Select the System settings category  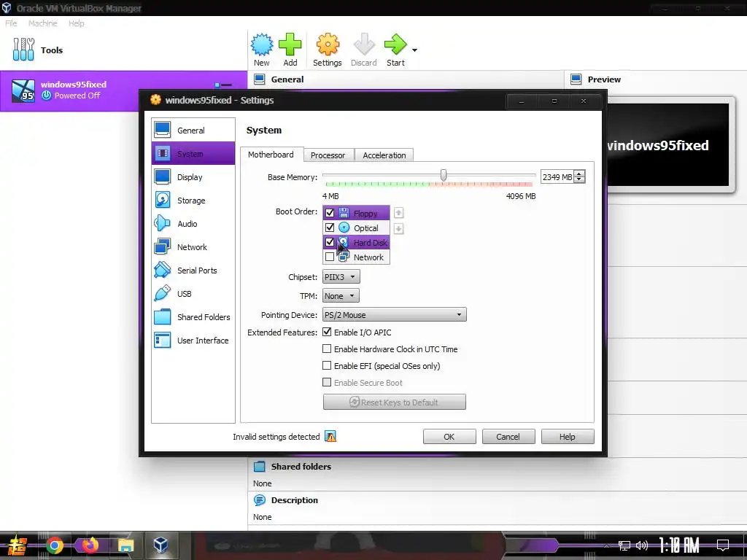193,153
